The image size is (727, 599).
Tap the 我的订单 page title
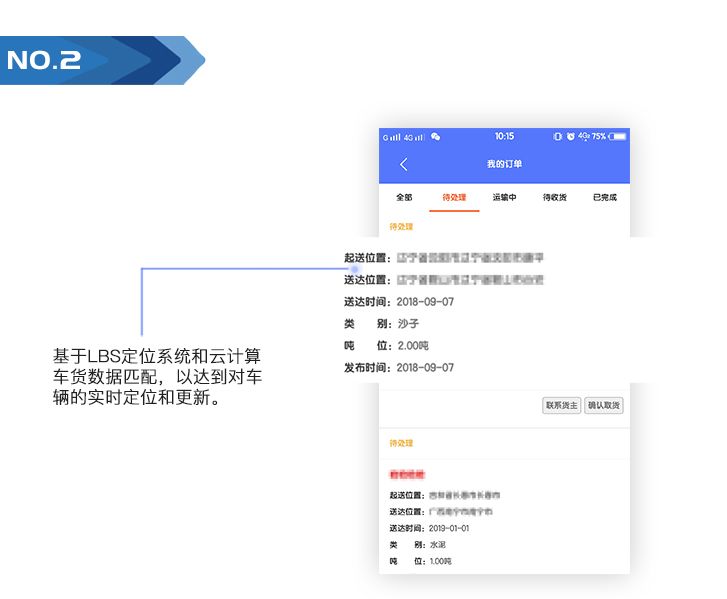504,164
